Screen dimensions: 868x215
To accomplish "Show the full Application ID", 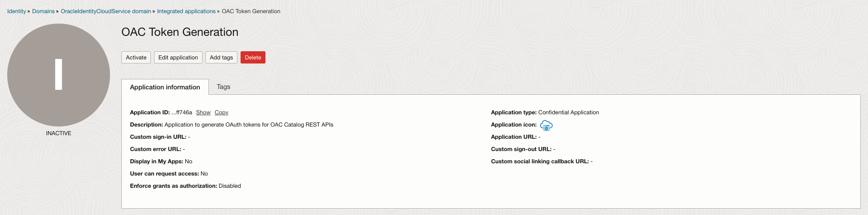I will [x=203, y=112].
